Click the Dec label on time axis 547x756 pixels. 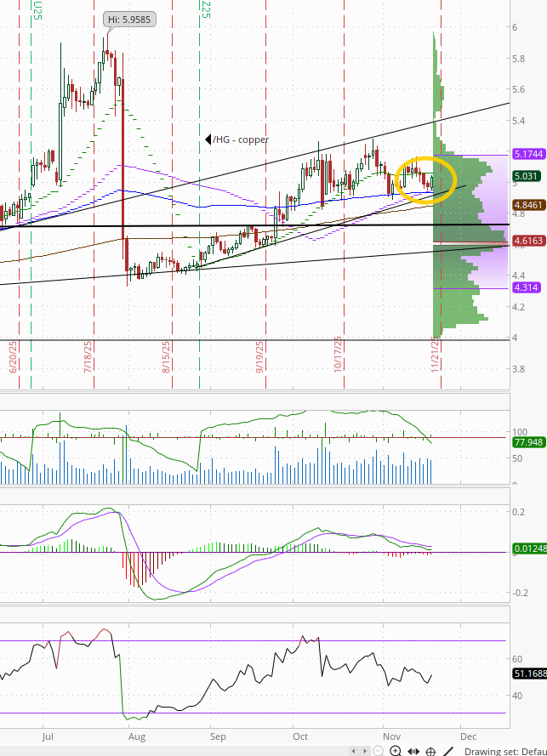pos(469,736)
